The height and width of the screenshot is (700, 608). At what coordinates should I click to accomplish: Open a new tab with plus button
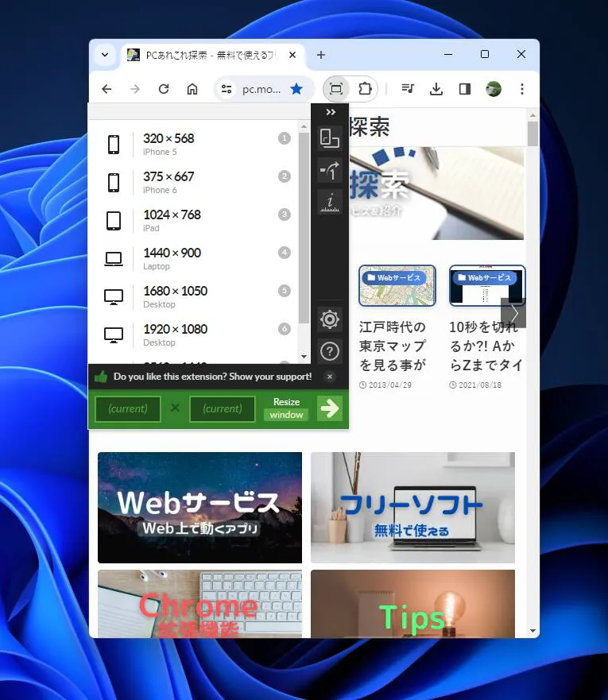click(x=320, y=55)
